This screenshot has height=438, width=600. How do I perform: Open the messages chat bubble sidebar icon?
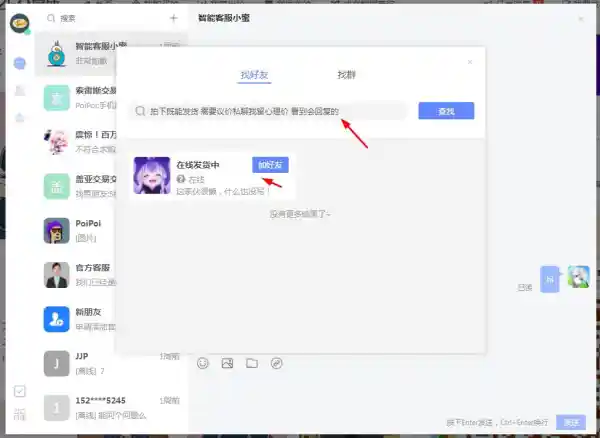19,63
